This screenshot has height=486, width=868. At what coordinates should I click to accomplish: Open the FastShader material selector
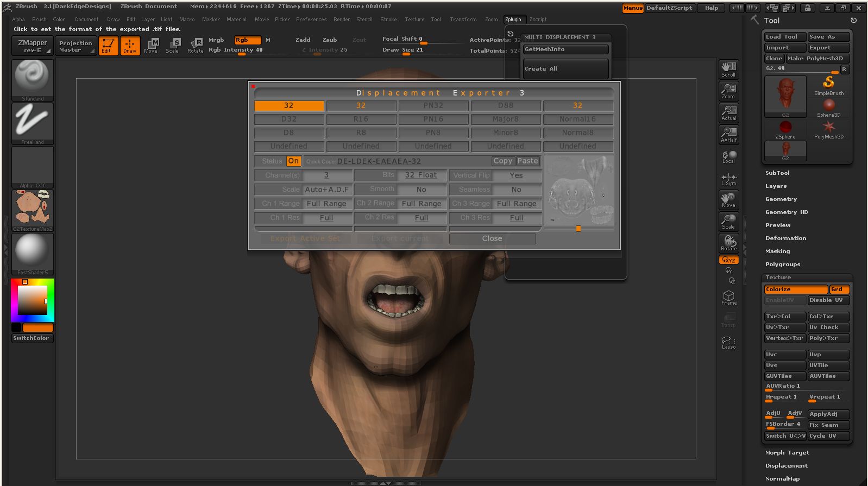tap(33, 254)
